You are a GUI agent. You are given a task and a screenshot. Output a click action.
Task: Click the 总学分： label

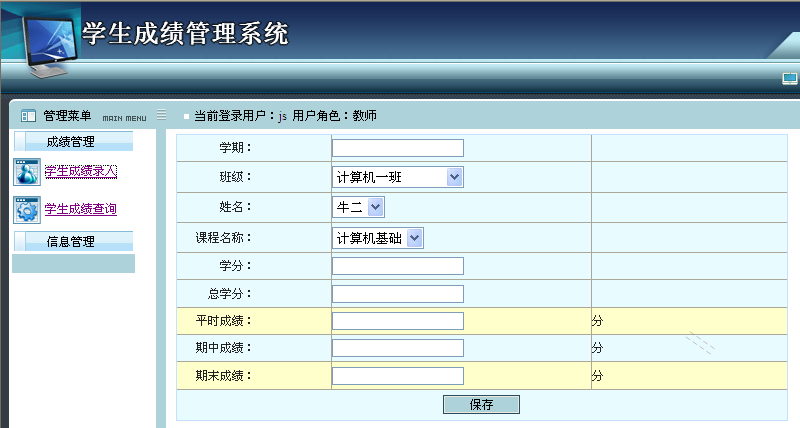tap(230, 294)
